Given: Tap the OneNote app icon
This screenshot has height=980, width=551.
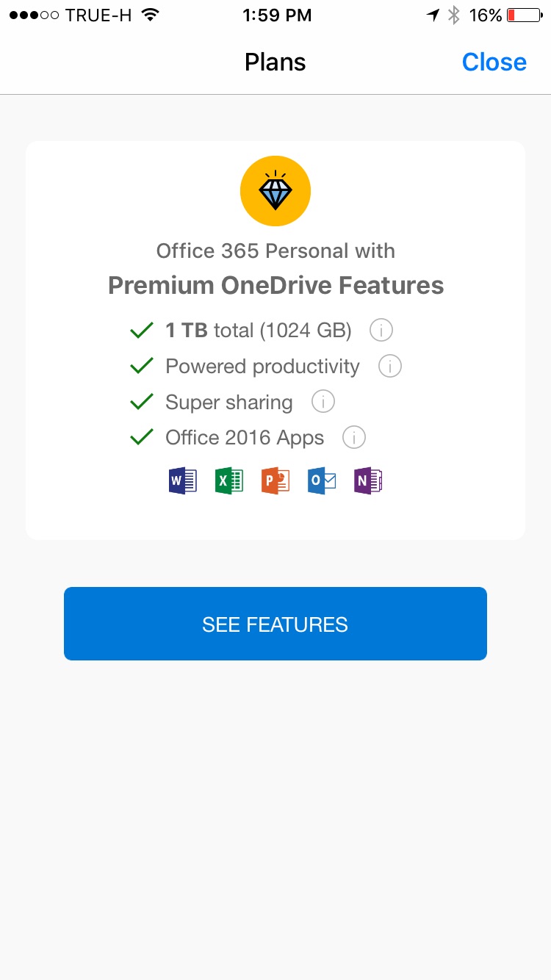Looking at the screenshot, I should [368, 481].
